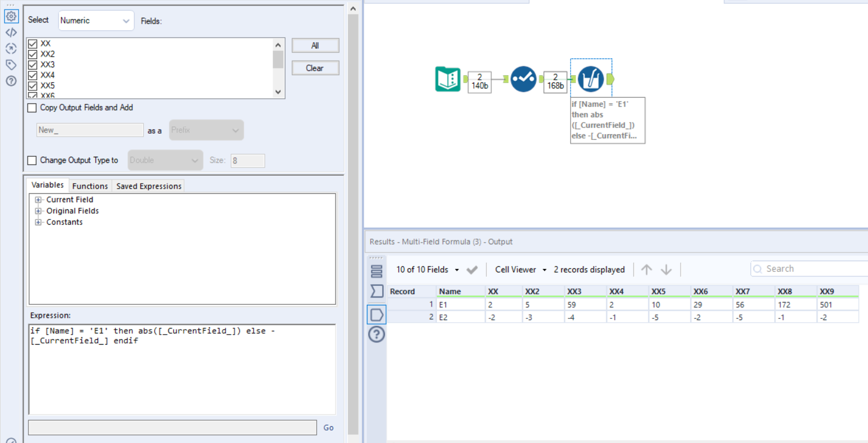The image size is (868, 443).
Task: Expand the Current Field variable tree
Action: click(38, 199)
